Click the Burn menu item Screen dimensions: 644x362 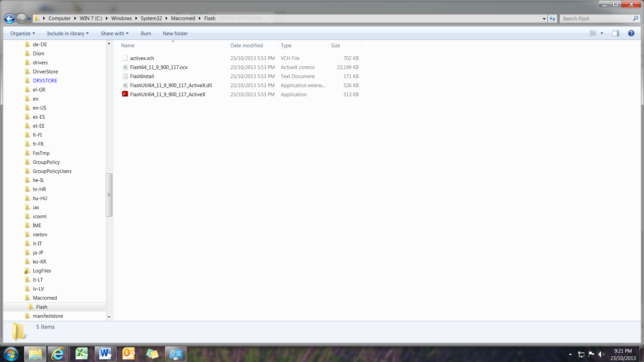[146, 33]
